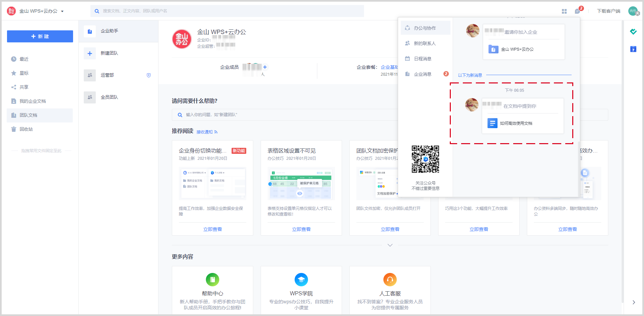Select 新的联系人 message category
Viewport: 644px width, 316px height.
pos(425,43)
